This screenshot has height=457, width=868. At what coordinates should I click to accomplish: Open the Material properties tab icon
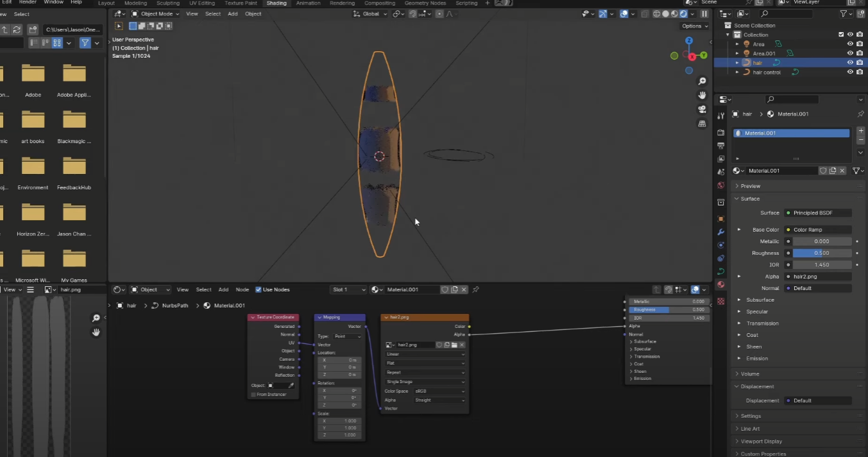(721, 284)
